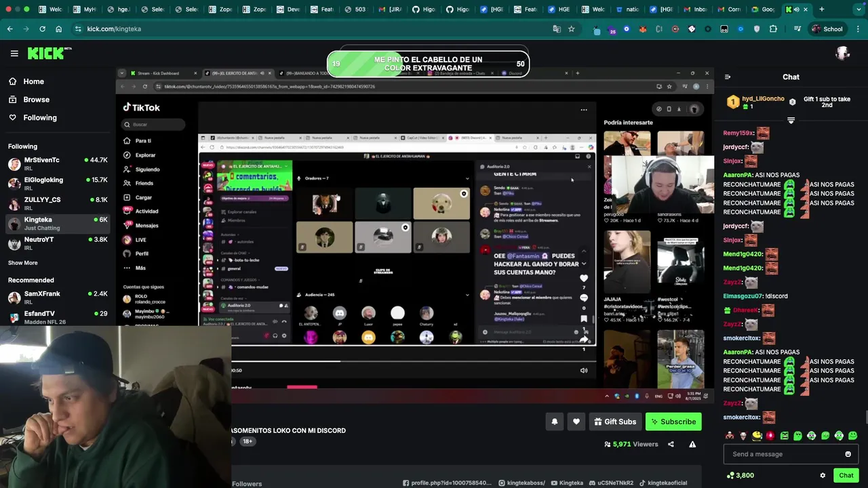Open SamXFrank recommended channel
This screenshot has height=488, width=868.
click(58, 297)
